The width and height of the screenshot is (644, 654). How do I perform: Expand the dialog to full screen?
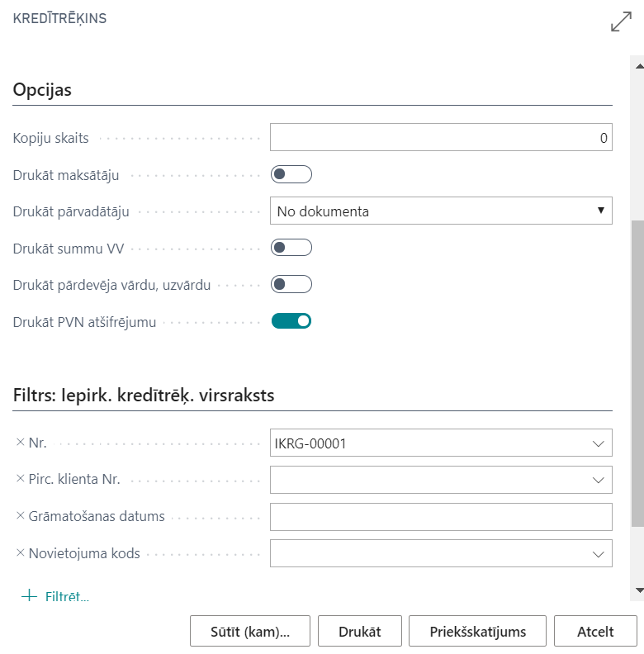pos(621,21)
